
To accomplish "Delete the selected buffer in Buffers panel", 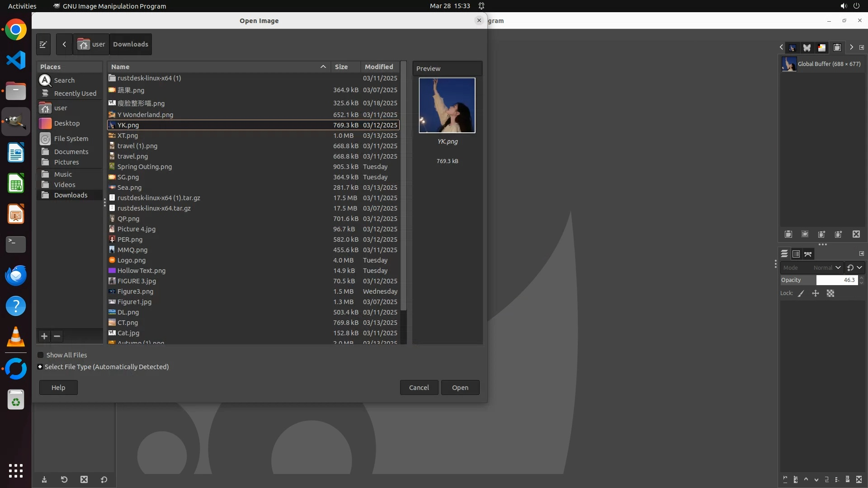I will (x=856, y=234).
